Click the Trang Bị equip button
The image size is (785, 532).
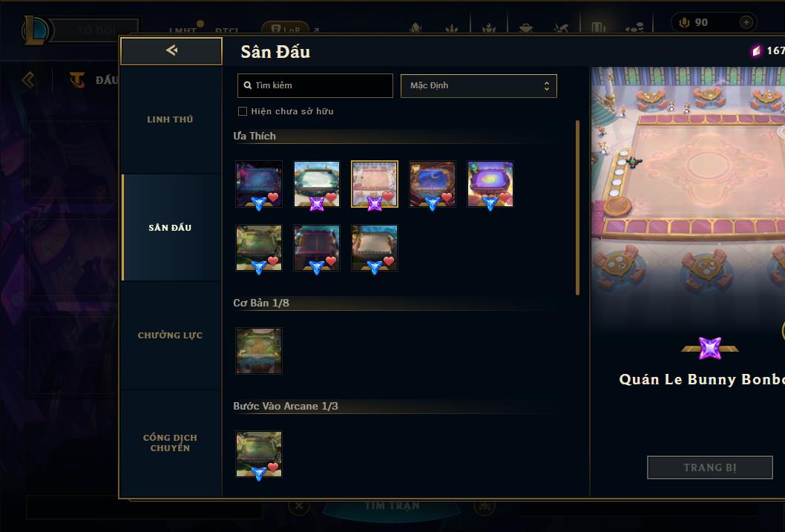710,467
